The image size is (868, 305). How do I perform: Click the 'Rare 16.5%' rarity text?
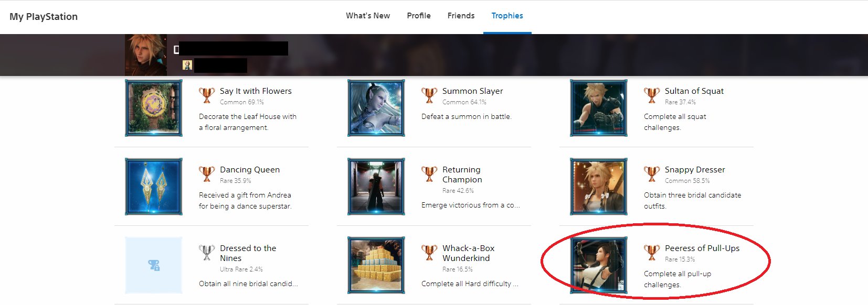click(458, 269)
